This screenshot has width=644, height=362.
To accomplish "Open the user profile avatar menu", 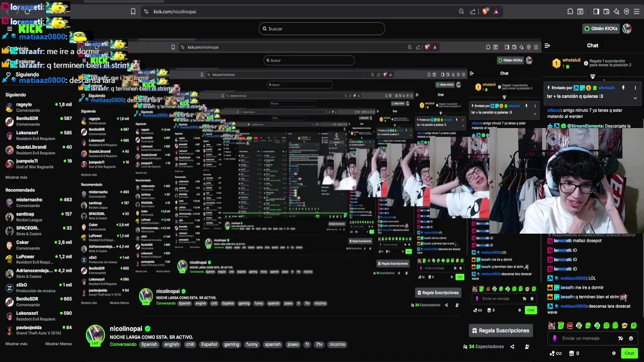I will 627,29.
